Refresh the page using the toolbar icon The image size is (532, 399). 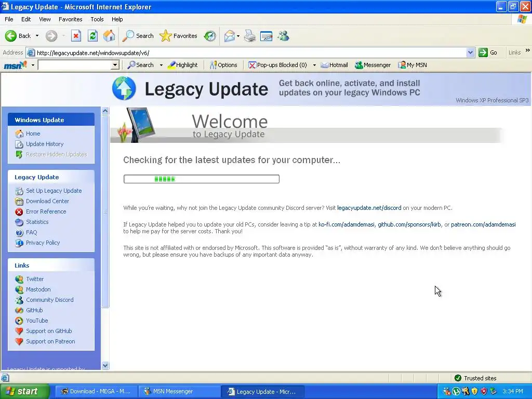[x=92, y=36]
